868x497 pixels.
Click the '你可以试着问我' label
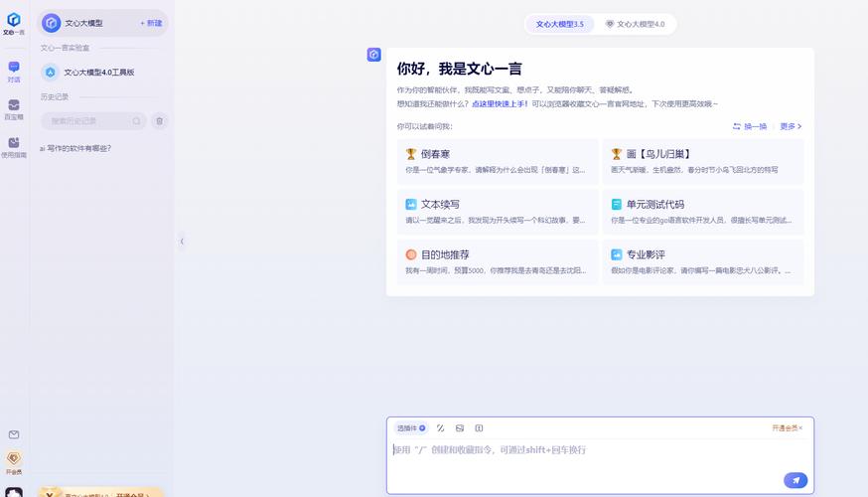424,126
